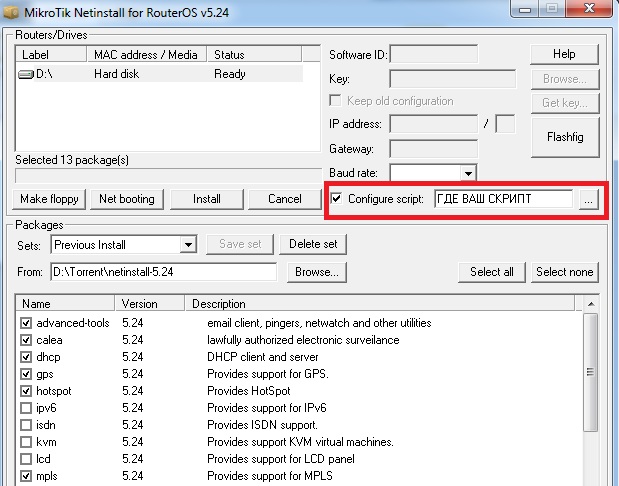Check the ipv6 package checkbox

[26, 408]
